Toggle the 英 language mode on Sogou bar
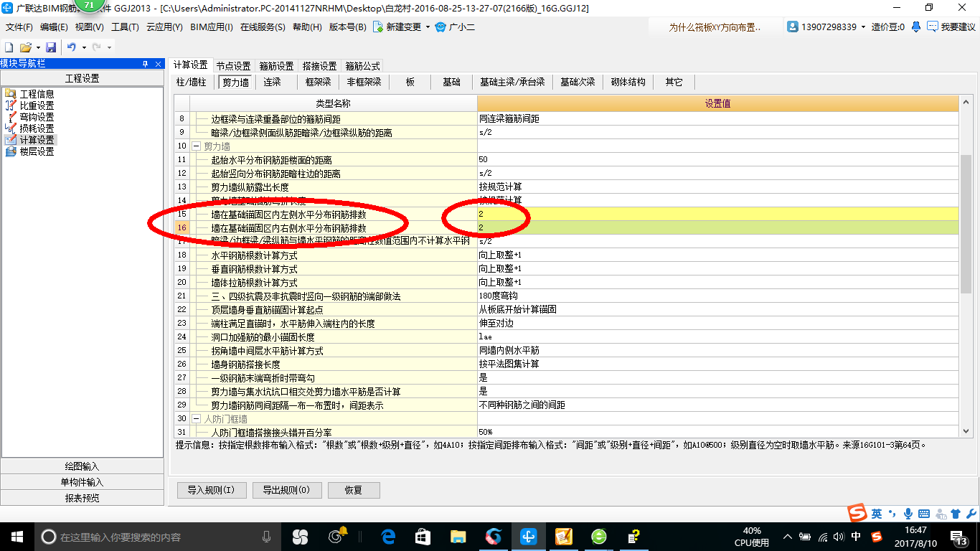Image resolution: width=980 pixels, height=551 pixels. tap(877, 514)
